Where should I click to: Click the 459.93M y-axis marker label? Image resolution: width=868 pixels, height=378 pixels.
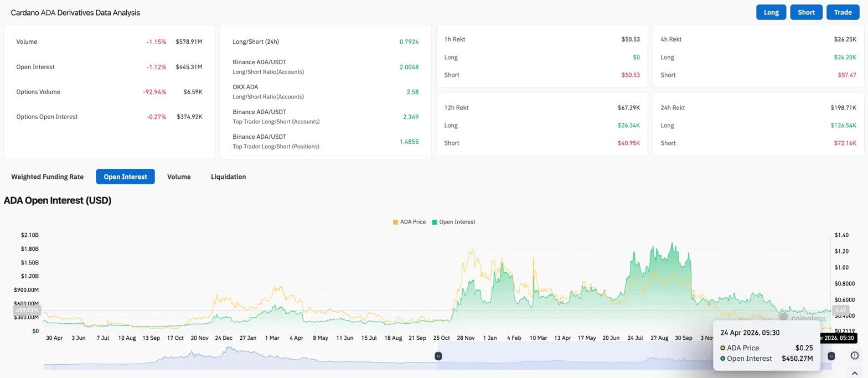[27, 310]
